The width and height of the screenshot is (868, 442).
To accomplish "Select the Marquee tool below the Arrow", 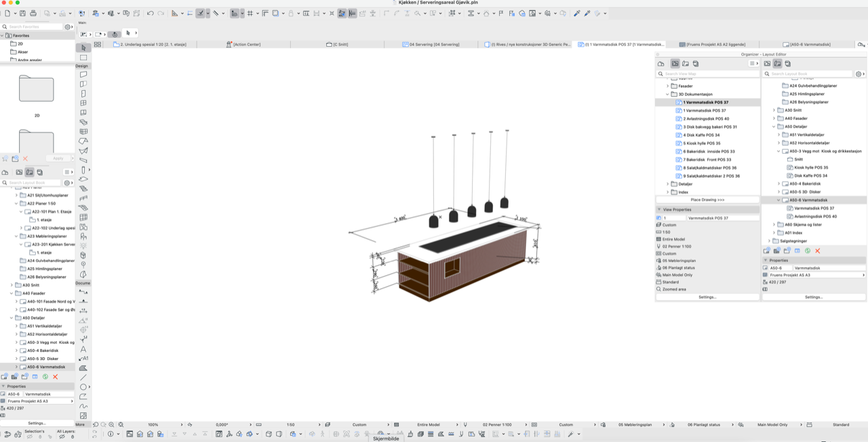I will 83,58.
